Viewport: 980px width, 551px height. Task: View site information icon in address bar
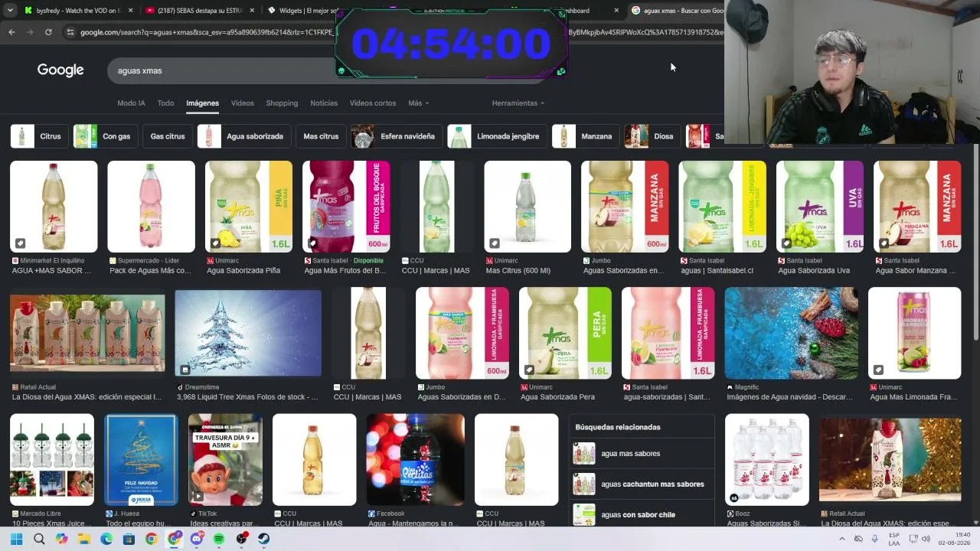tap(70, 32)
